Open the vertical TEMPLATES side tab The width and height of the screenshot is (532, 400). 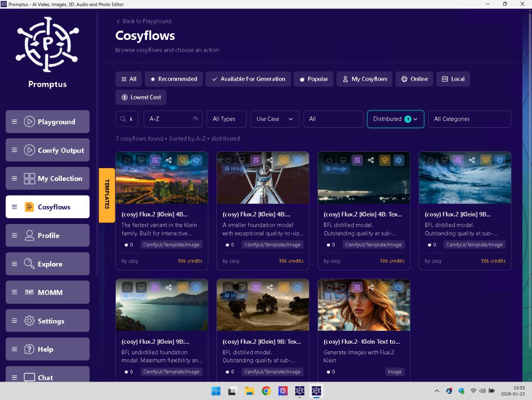click(x=107, y=195)
